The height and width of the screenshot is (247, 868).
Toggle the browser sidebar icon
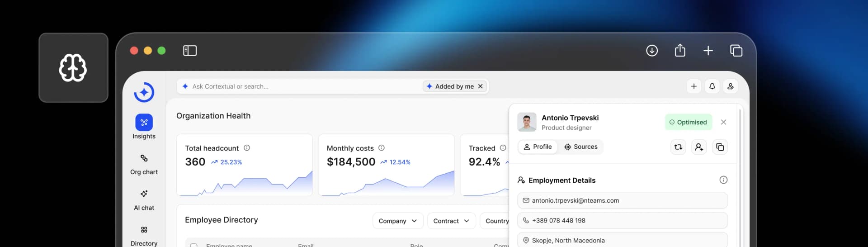190,51
